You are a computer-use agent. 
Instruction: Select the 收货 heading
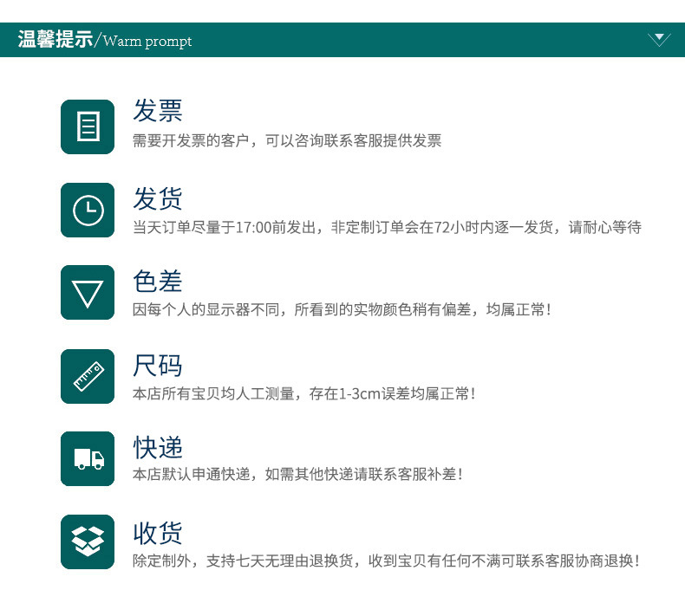tap(158, 533)
